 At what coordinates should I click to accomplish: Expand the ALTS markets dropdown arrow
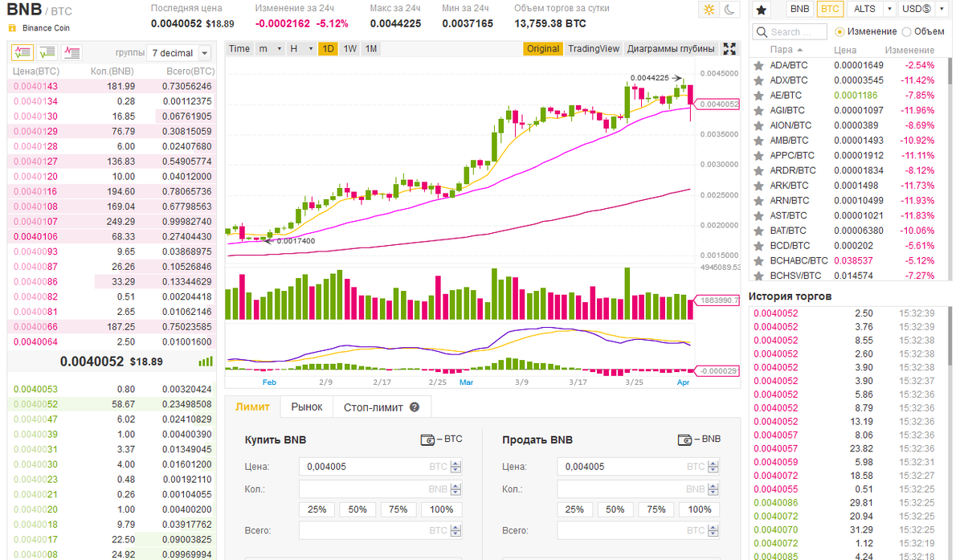tap(889, 10)
